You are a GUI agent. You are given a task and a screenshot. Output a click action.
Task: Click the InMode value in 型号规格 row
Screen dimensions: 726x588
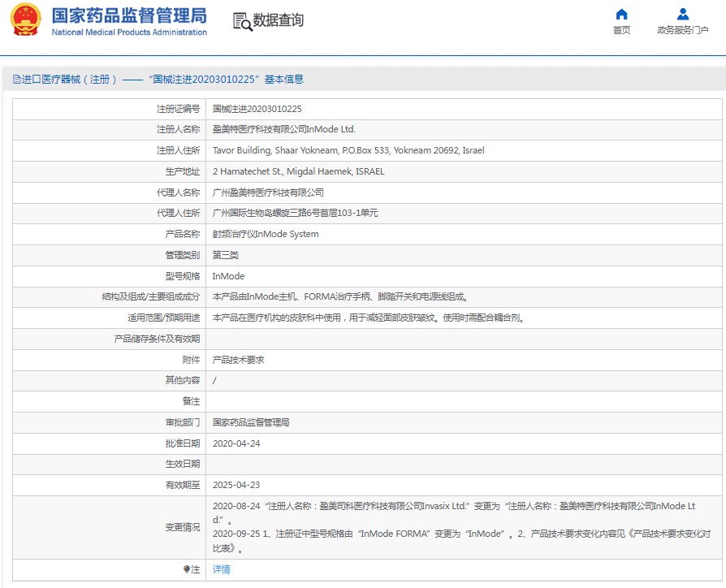click(x=228, y=276)
